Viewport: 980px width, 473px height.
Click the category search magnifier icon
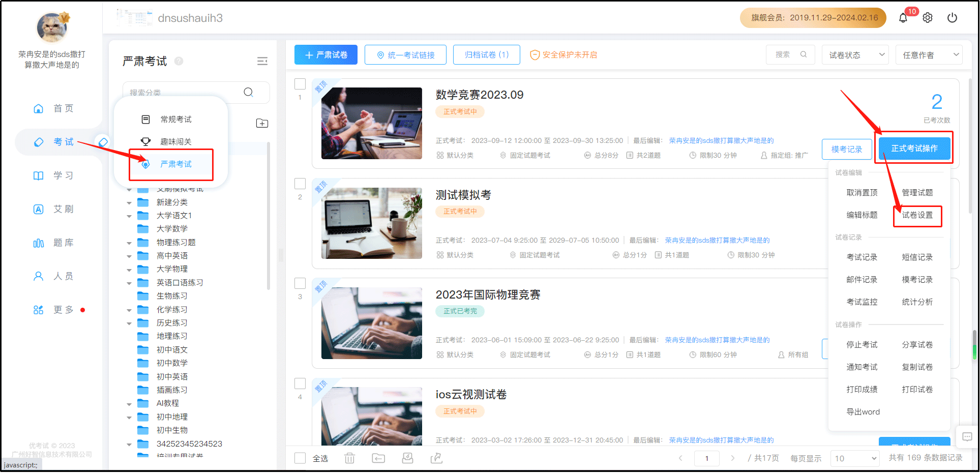click(248, 92)
